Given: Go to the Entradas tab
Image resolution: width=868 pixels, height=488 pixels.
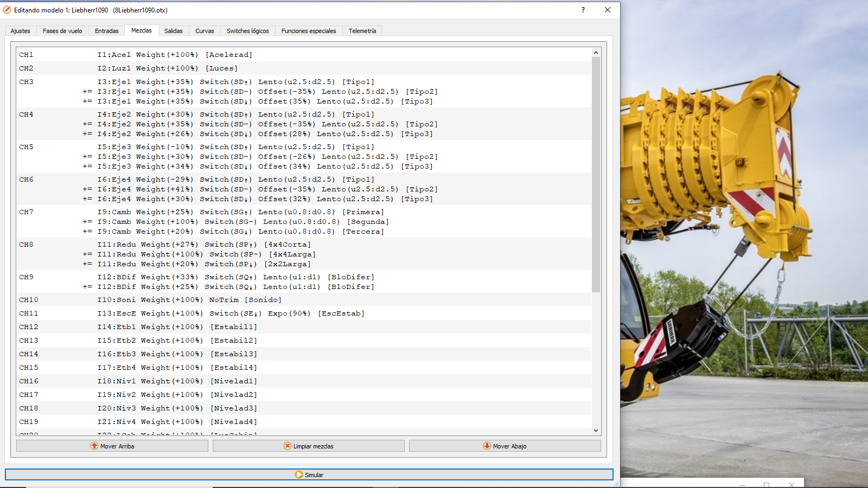Looking at the screenshot, I should pyautogui.click(x=106, y=31).
